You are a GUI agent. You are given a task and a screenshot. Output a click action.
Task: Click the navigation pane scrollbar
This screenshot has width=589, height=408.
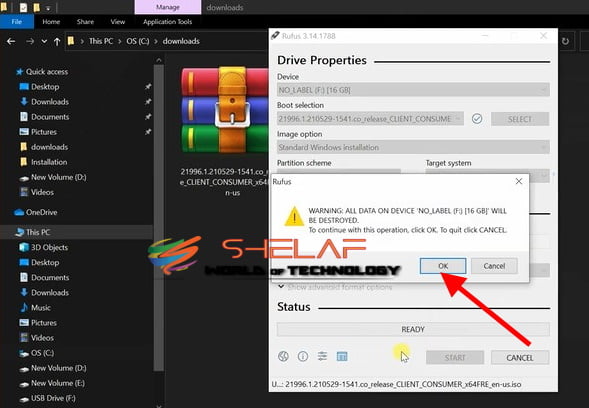(159, 217)
